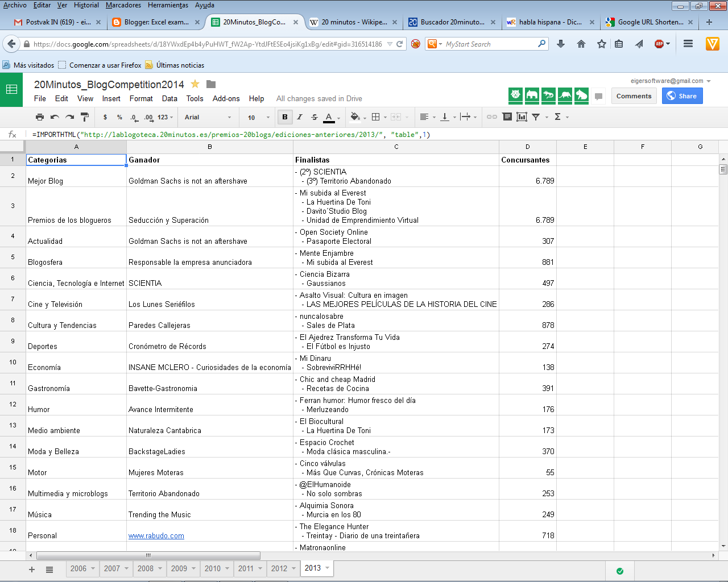Open the eigersoftware@gmail.com account menu
Image resolution: width=728 pixels, height=582 pixels.
click(671, 81)
